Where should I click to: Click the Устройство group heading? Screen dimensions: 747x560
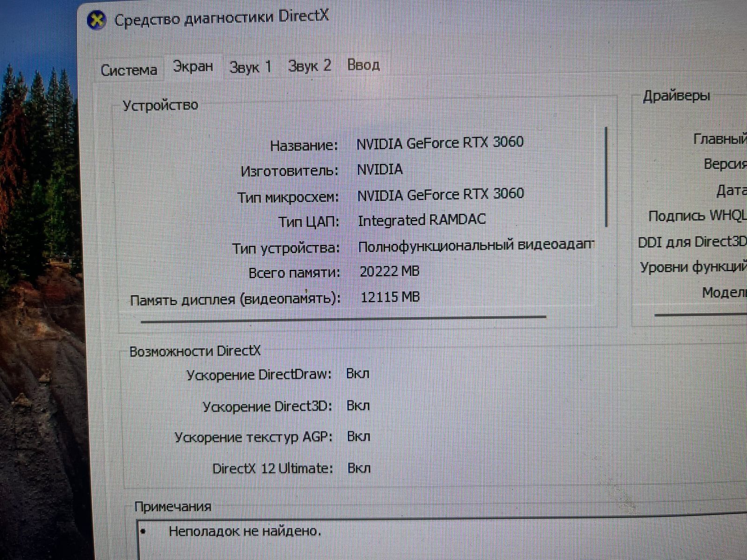160,105
